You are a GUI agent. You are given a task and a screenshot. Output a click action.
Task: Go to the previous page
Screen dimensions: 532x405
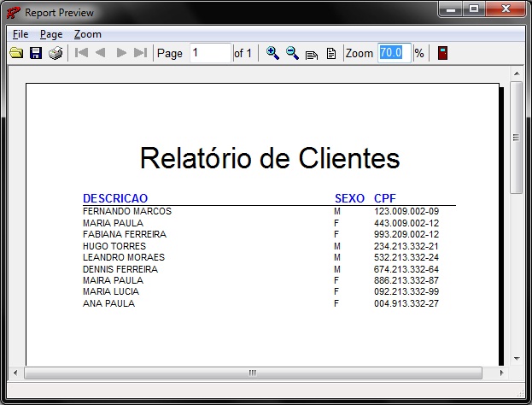tap(101, 53)
